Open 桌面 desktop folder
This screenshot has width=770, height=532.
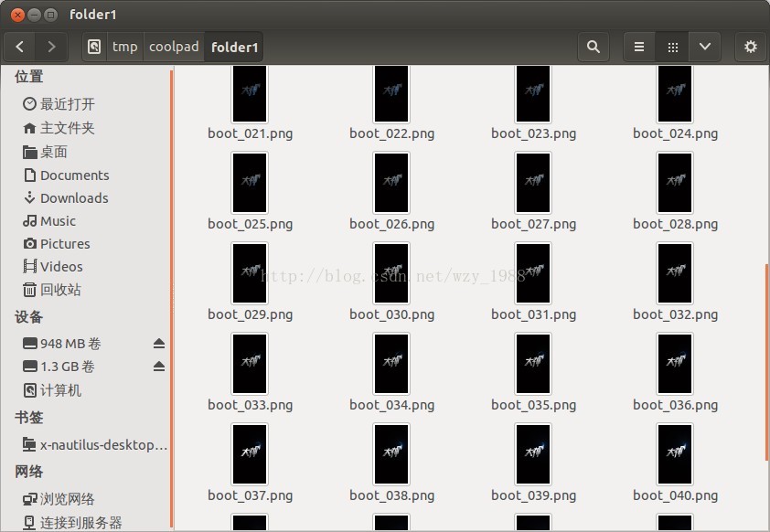(x=45, y=152)
